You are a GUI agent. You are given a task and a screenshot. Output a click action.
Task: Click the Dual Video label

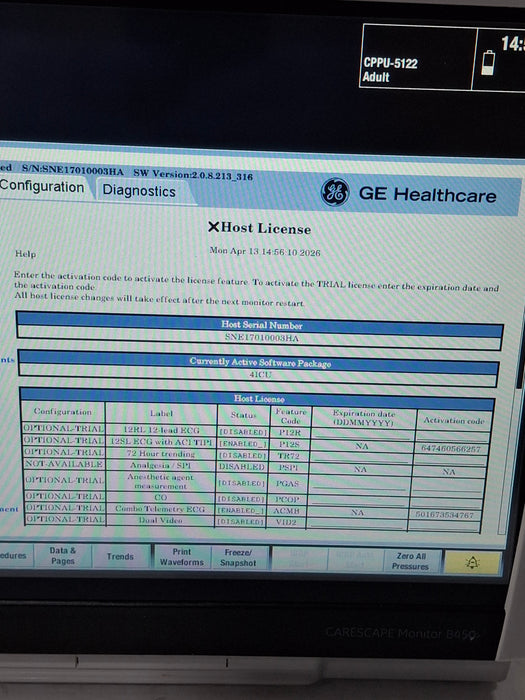coord(160,520)
